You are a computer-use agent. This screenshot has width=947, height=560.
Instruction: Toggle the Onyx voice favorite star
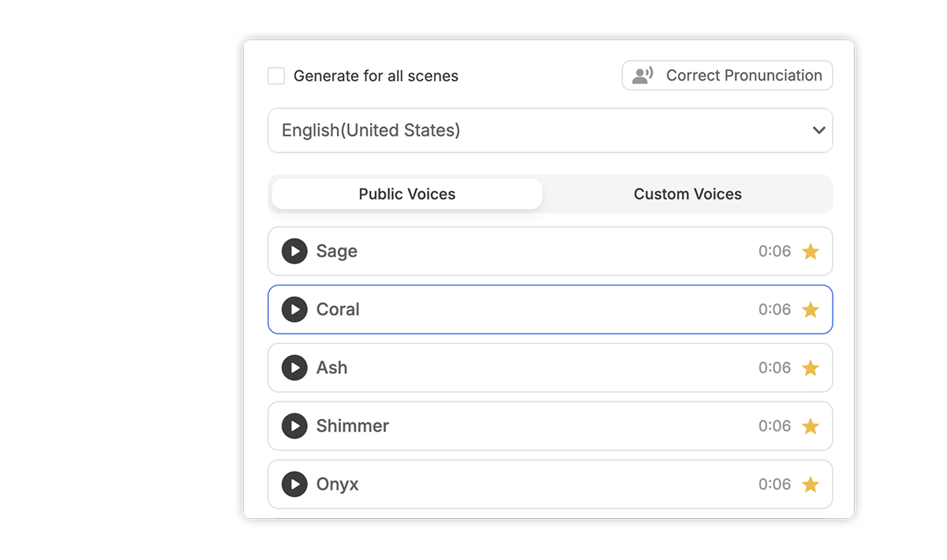(x=810, y=484)
